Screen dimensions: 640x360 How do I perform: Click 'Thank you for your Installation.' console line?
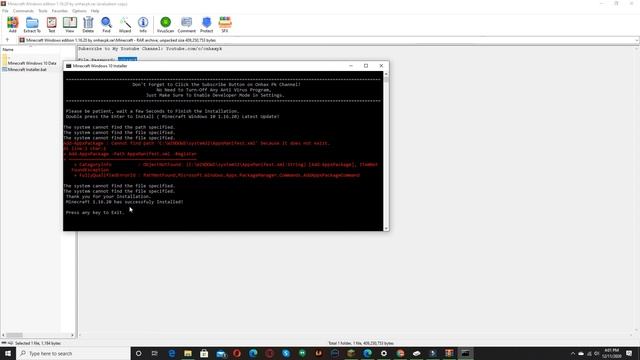(108, 197)
